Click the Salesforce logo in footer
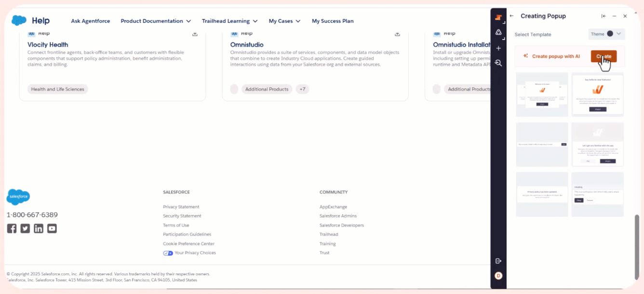This screenshot has height=294, width=644. 18,197
